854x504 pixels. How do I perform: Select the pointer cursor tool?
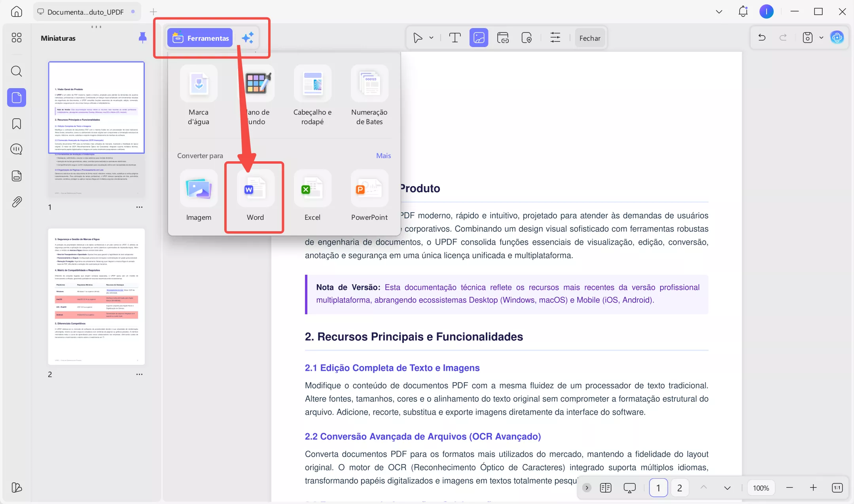pyautogui.click(x=418, y=38)
